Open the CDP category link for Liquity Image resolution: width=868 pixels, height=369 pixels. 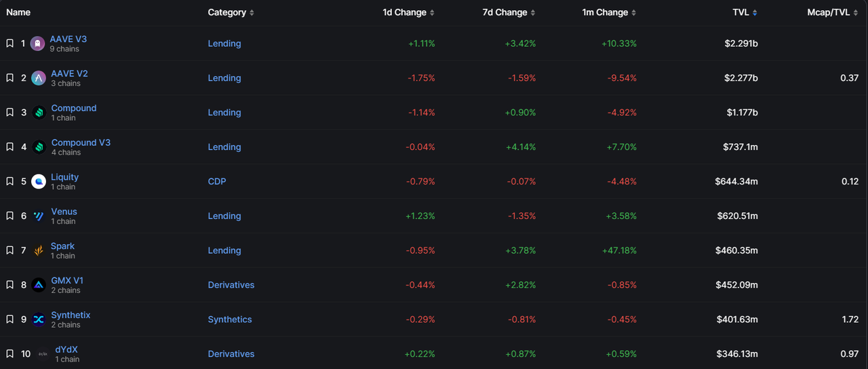[x=217, y=181]
